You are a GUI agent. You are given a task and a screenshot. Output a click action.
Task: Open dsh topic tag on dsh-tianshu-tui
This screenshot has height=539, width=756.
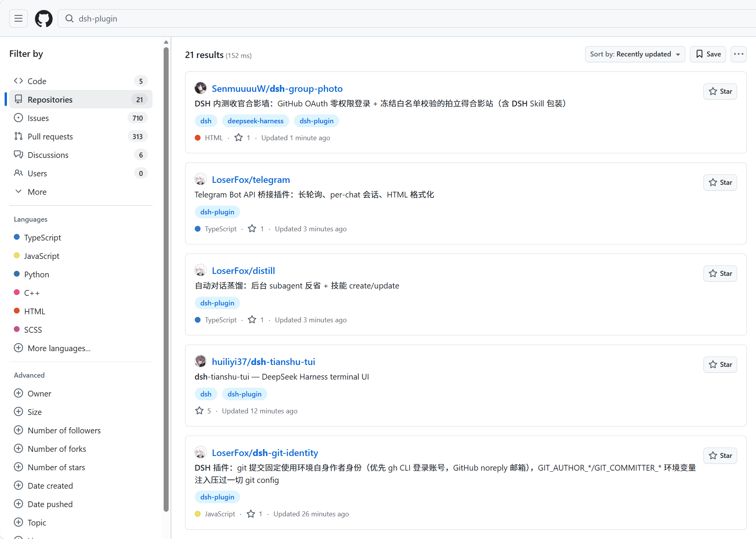pos(206,394)
